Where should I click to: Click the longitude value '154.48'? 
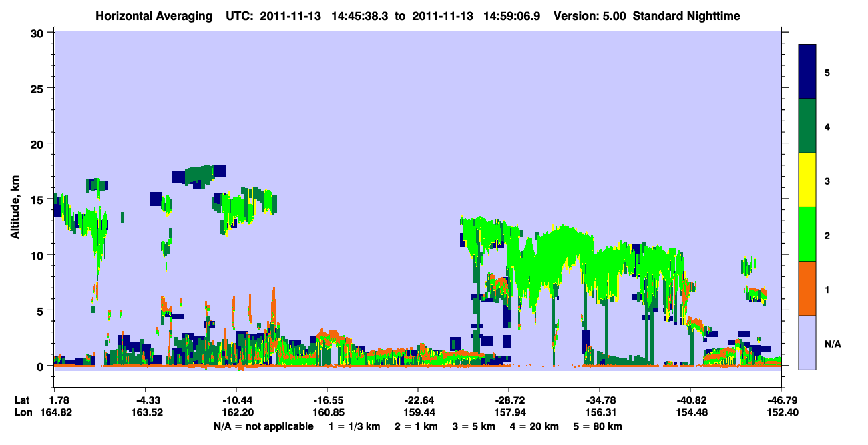click(x=691, y=412)
